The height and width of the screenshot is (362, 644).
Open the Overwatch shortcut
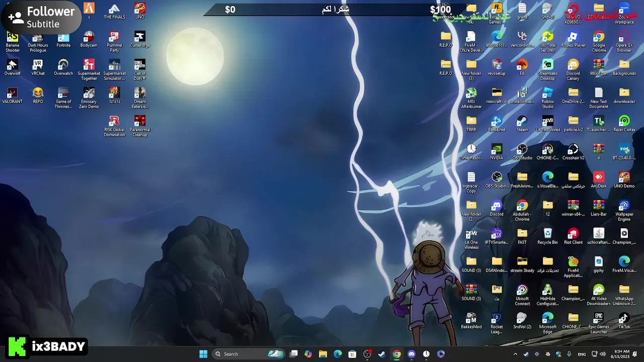tap(63, 68)
